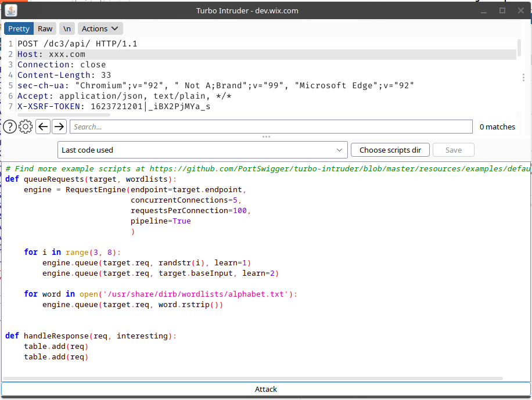
Task: Click the Save script button
Action: coord(453,150)
